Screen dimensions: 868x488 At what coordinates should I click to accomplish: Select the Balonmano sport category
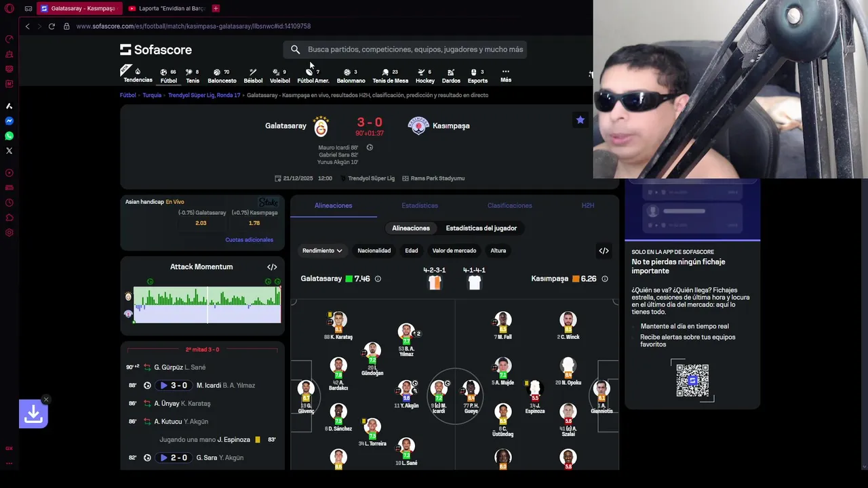click(351, 75)
